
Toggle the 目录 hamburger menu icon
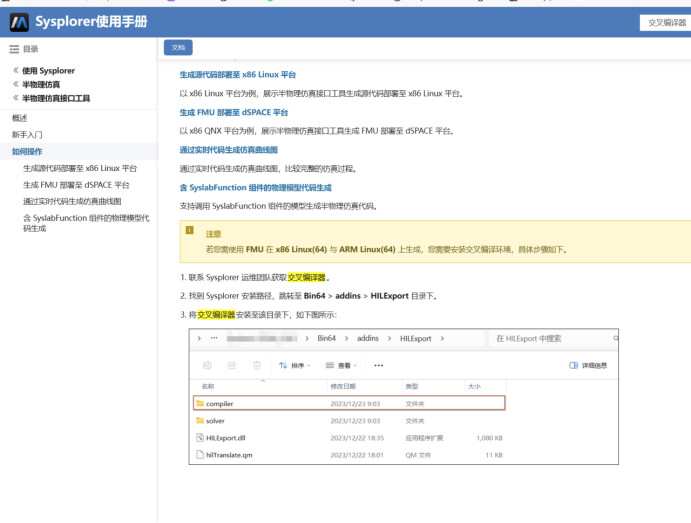click(x=14, y=49)
